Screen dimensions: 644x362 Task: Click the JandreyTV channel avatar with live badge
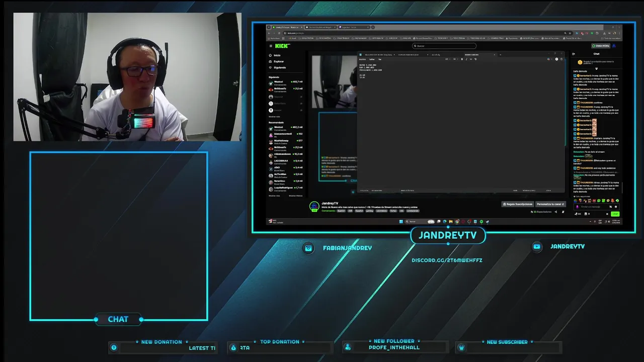(314, 206)
